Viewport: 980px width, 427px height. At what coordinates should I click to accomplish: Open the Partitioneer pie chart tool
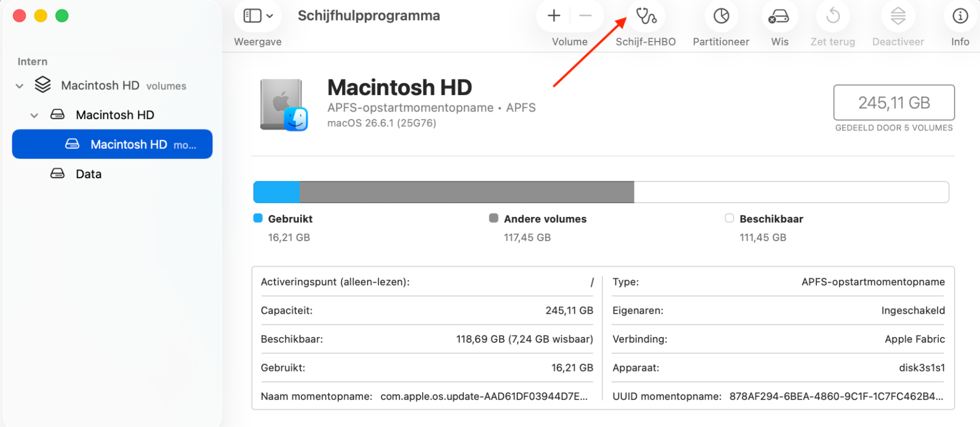(x=721, y=16)
